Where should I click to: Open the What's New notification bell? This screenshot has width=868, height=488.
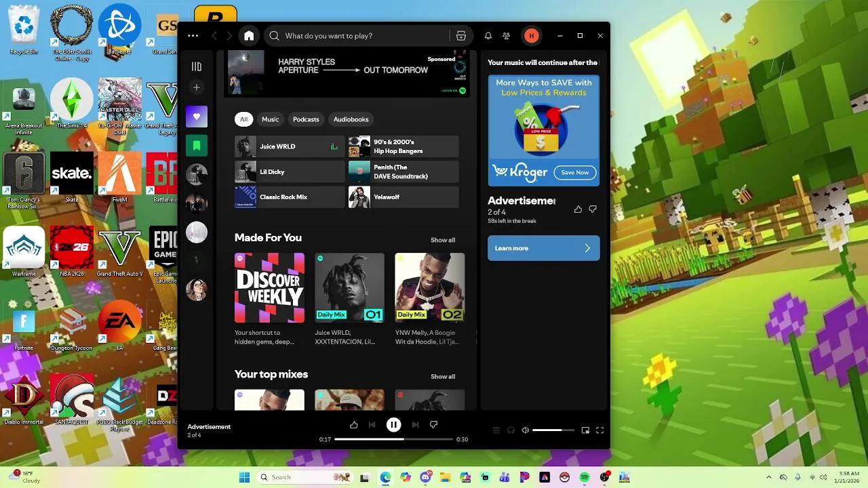click(x=488, y=36)
